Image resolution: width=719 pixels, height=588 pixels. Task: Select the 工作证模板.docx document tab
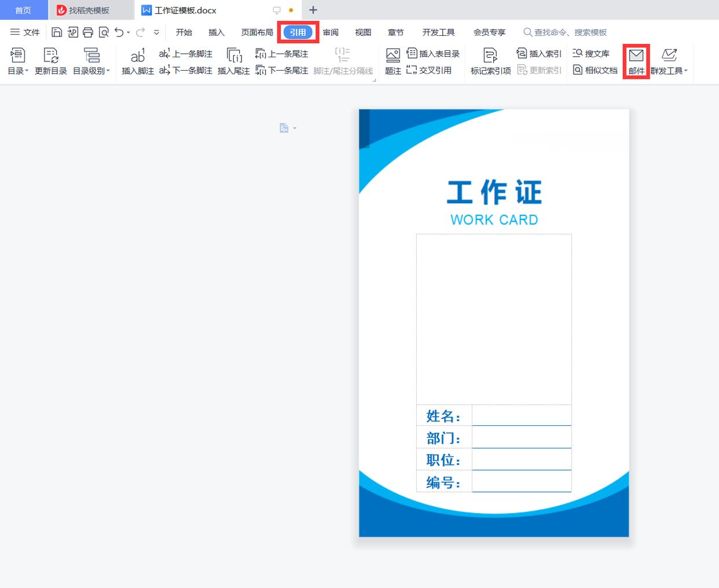tap(185, 10)
